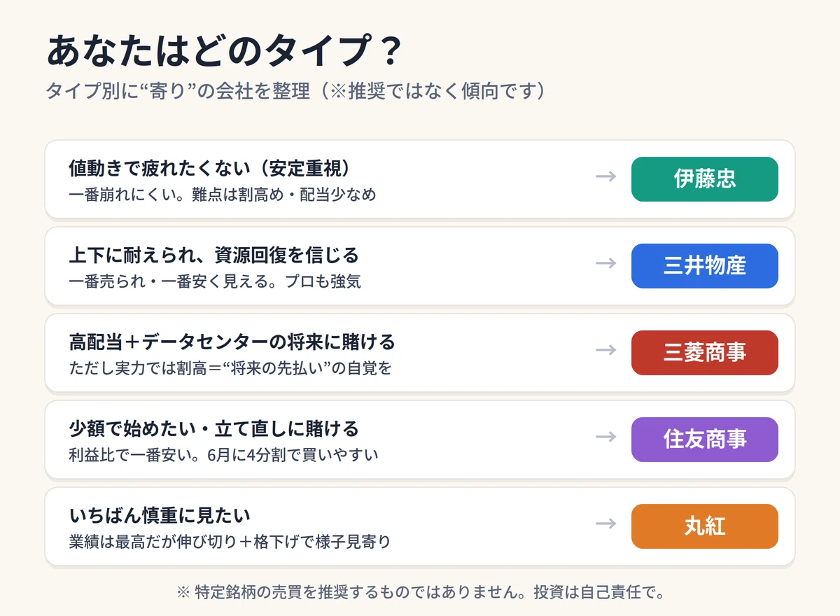Image resolution: width=840 pixels, height=616 pixels.
Task: Click the disclaimer footnote 投資は自己責任で
Action: pyautogui.click(x=420, y=592)
